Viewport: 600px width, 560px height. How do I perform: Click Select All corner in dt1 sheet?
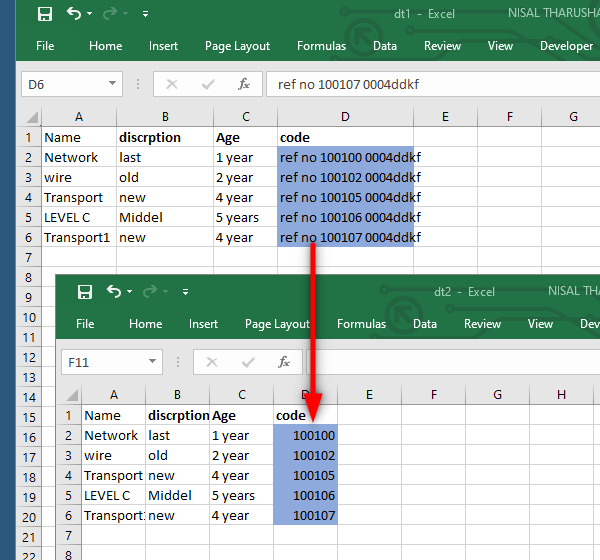(31, 117)
